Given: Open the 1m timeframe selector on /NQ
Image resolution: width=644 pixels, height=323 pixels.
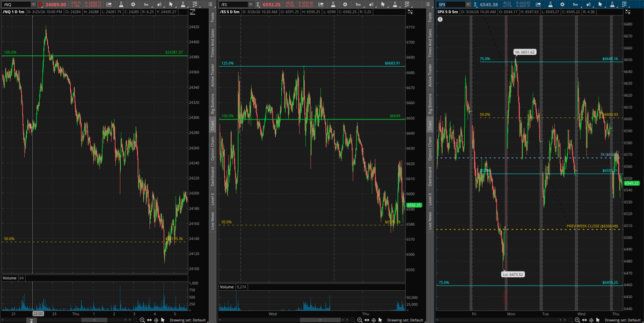Looking at the screenshot, I should [146, 4].
